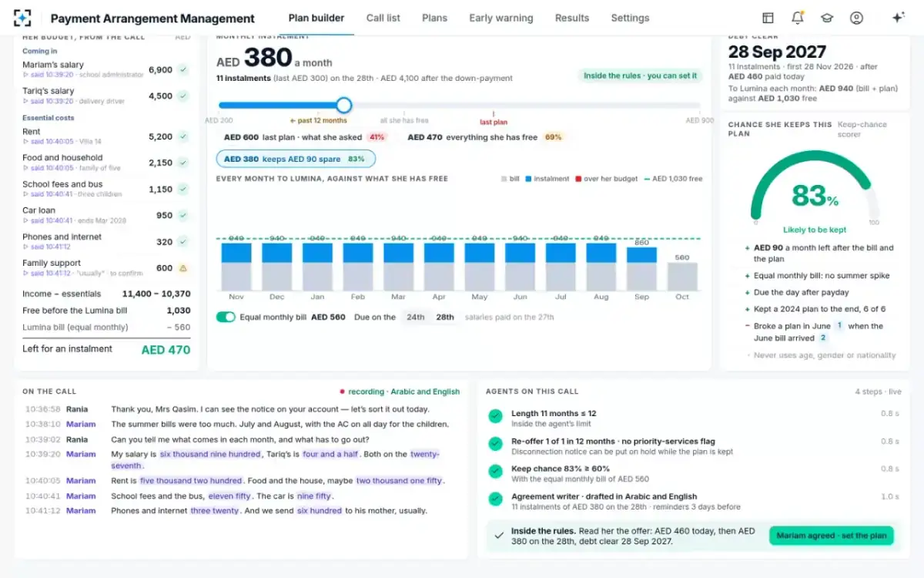This screenshot has width=924, height=578.
Task: Switch to the Call list tab
Action: click(383, 18)
